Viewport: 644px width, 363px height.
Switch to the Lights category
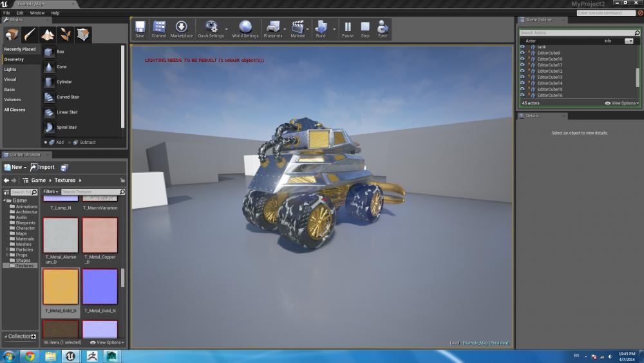pos(10,70)
